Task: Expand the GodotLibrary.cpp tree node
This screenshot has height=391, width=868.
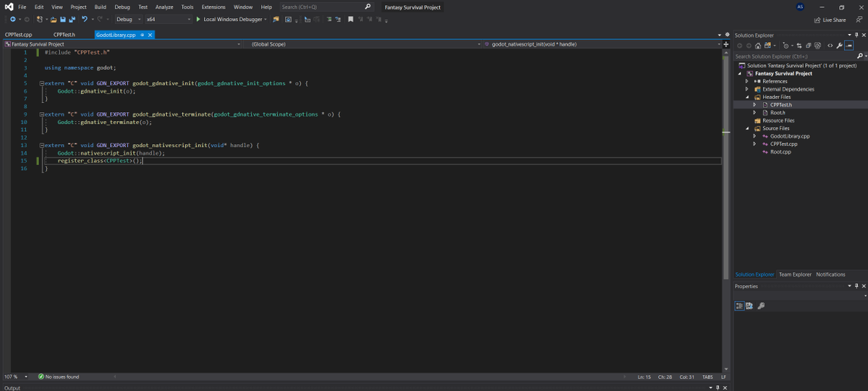Action: [x=754, y=136]
